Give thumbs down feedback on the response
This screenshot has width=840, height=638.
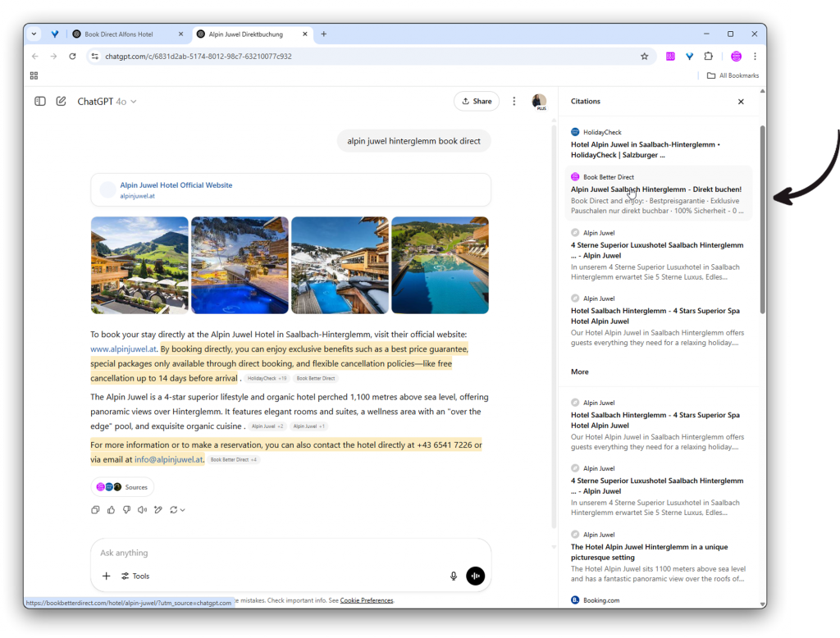(x=127, y=509)
